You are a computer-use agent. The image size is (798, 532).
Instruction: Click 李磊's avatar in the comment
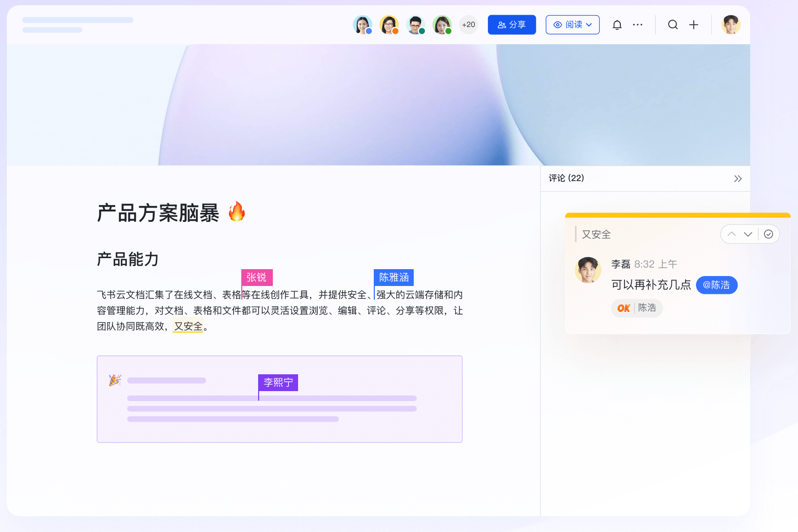point(588,270)
